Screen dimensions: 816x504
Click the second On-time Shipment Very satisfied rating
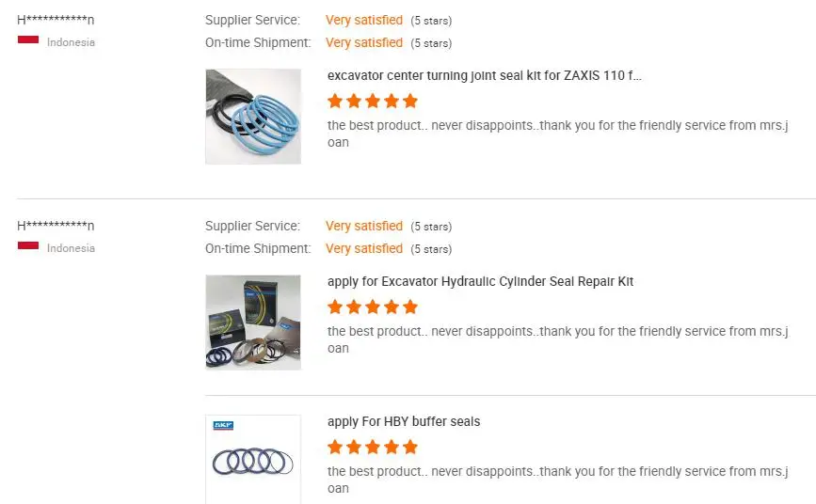364,248
